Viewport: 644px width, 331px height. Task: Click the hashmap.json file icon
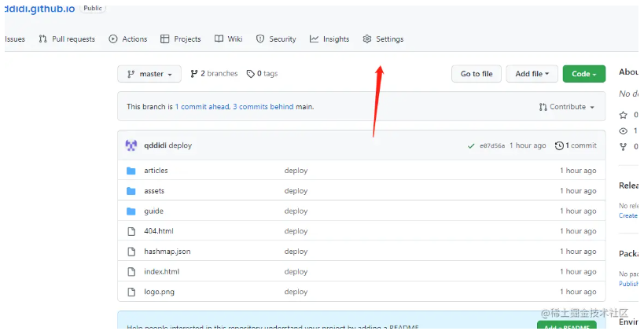click(x=131, y=252)
